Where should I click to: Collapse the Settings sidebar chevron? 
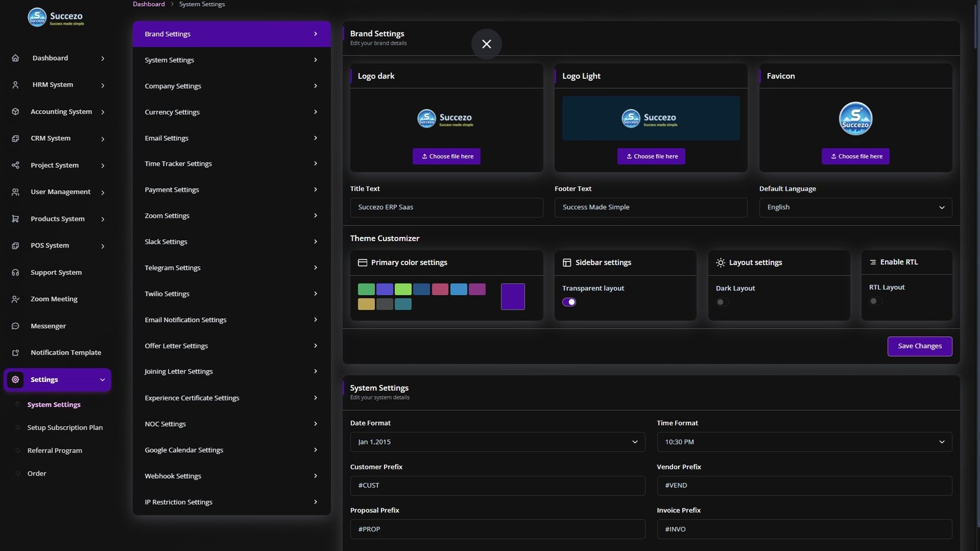[x=102, y=380]
